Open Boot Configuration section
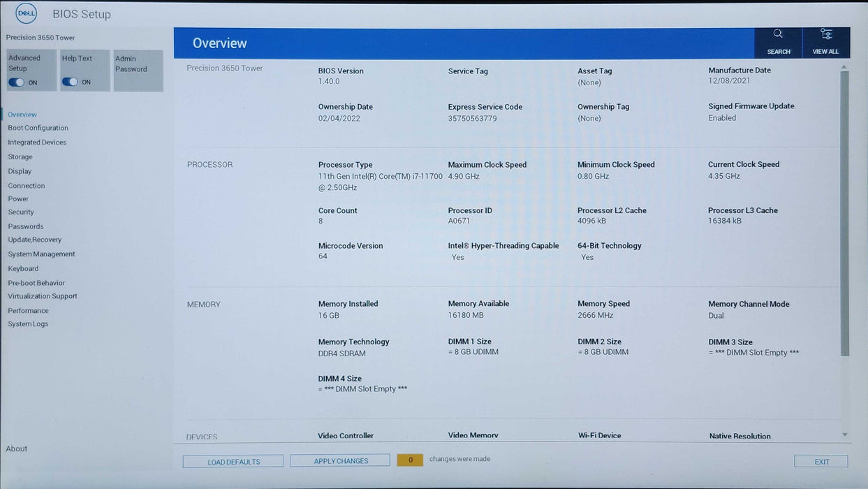 (x=38, y=128)
